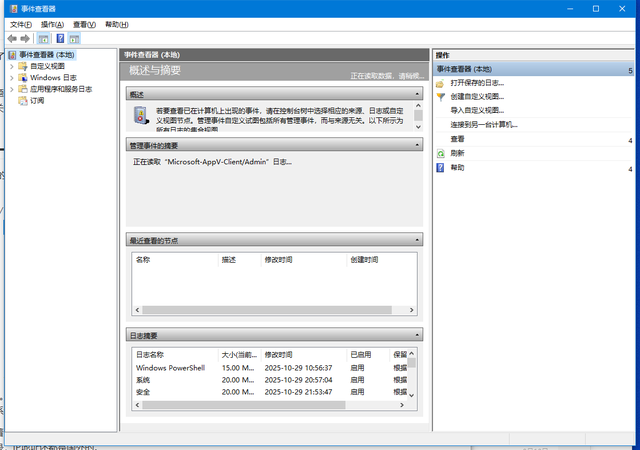Click the 创建自定义视图 filter funnel icon
Viewport: 640px width, 450px height.
pyautogui.click(x=440, y=97)
